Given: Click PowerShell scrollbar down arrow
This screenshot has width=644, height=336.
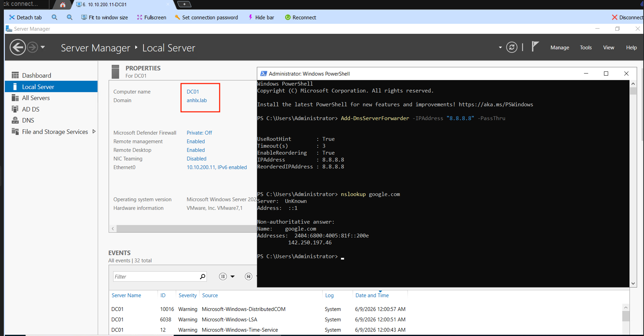Looking at the screenshot, I should [x=633, y=283].
